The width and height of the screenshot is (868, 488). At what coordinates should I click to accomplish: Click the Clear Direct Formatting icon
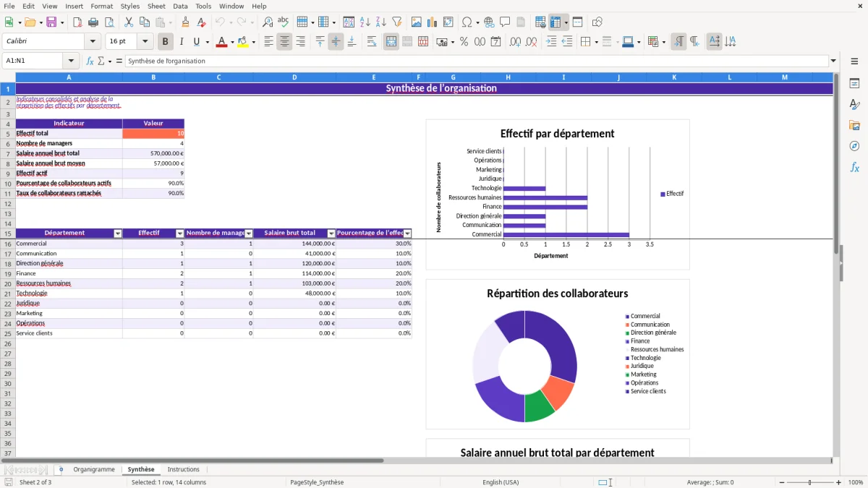tap(202, 22)
